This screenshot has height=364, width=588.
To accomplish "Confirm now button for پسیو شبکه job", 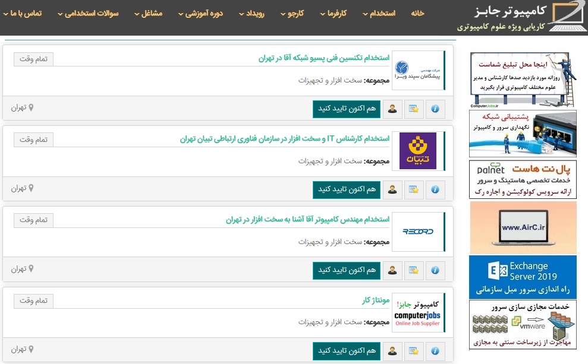I will click(x=347, y=109).
